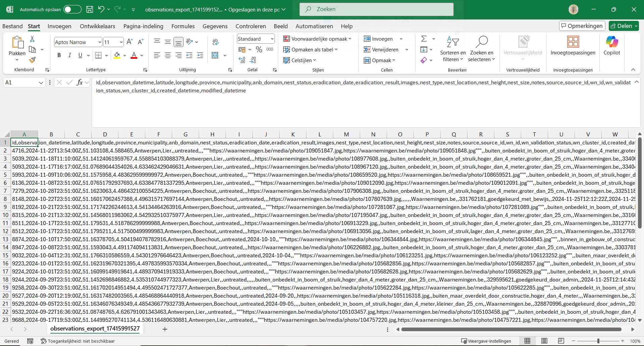This screenshot has height=346, width=644.
Task: Click the AutoSum sigma icon
Action: pyautogui.click(x=424, y=39)
